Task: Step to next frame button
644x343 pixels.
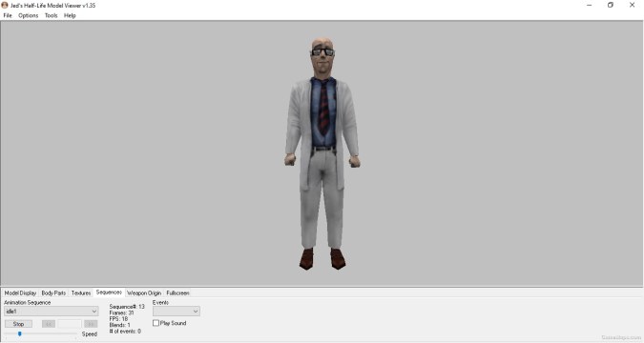Action: pos(91,324)
